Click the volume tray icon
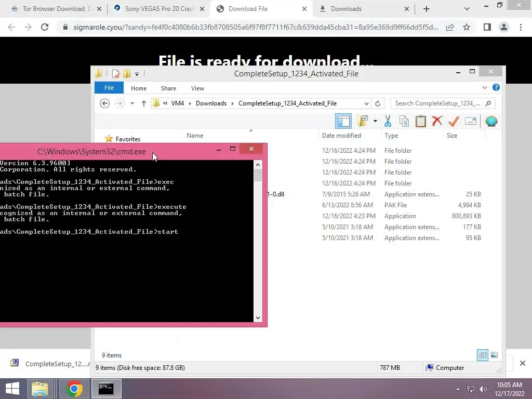The height and width of the screenshot is (399, 532). [483, 389]
